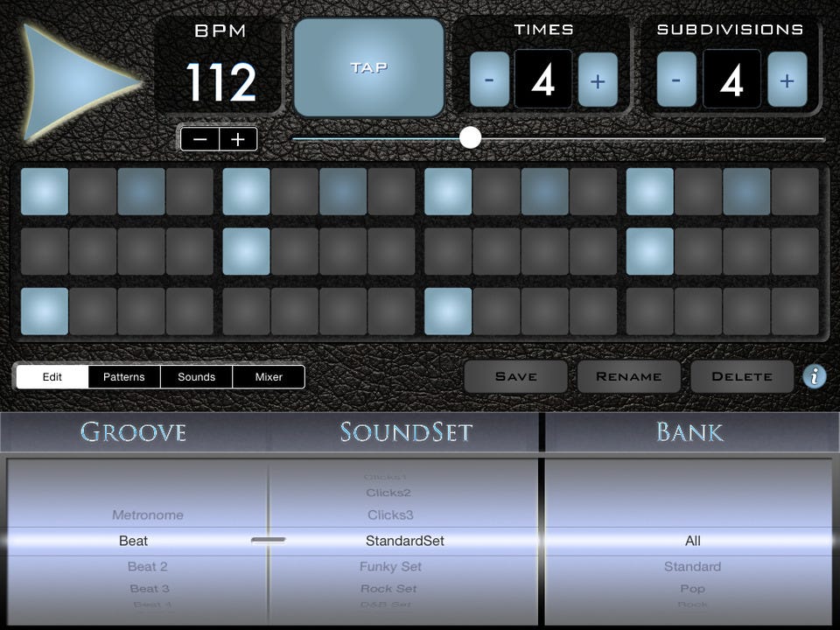Screen dimensions: 840x630
Task: Click the Rename button
Action: pyautogui.click(x=629, y=376)
